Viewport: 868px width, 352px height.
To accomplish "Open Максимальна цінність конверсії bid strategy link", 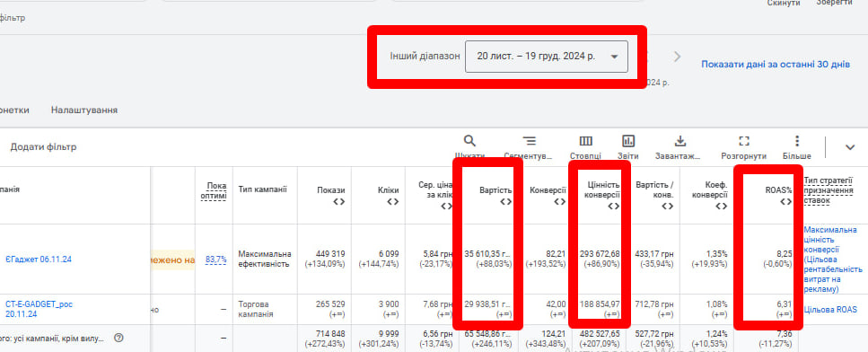I will pos(833,259).
